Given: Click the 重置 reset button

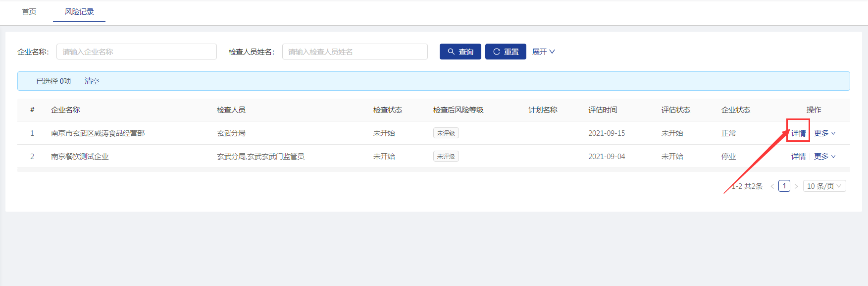Looking at the screenshot, I should point(505,52).
